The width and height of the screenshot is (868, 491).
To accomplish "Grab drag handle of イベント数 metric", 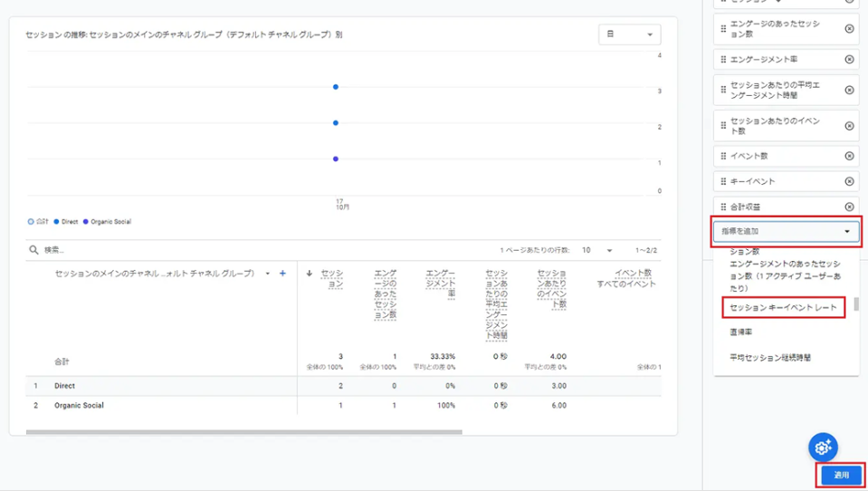I will tap(723, 156).
